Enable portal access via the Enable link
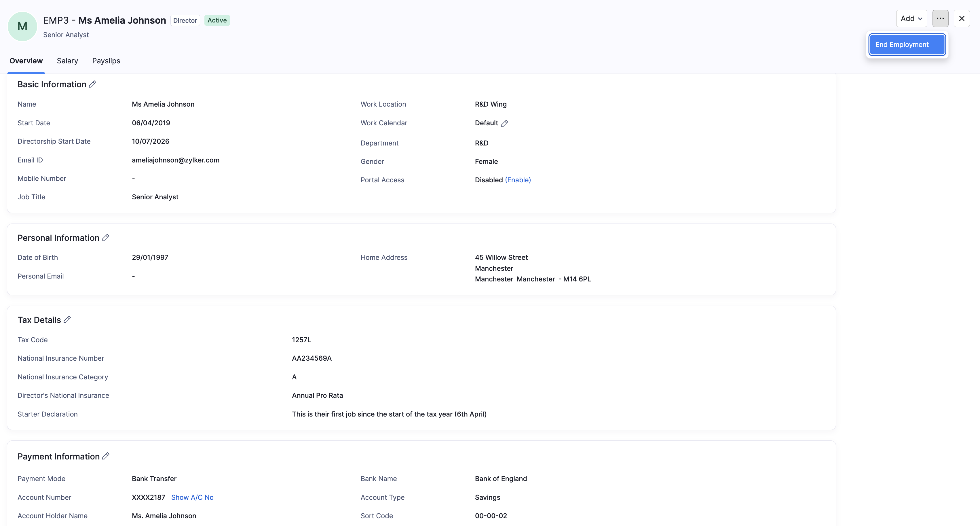The width and height of the screenshot is (980, 526). pos(518,180)
